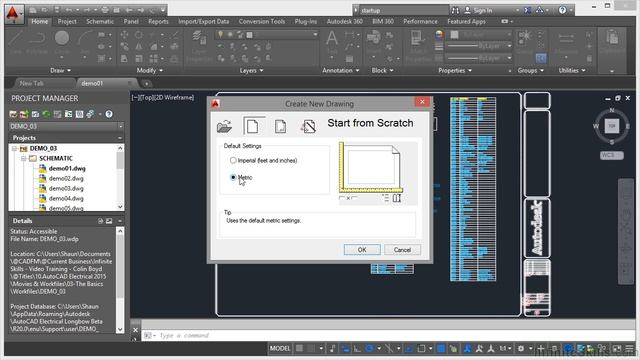This screenshot has height=360, width=640.
Task: Toggle grid display in status bar
Action: click(x=300, y=349)
